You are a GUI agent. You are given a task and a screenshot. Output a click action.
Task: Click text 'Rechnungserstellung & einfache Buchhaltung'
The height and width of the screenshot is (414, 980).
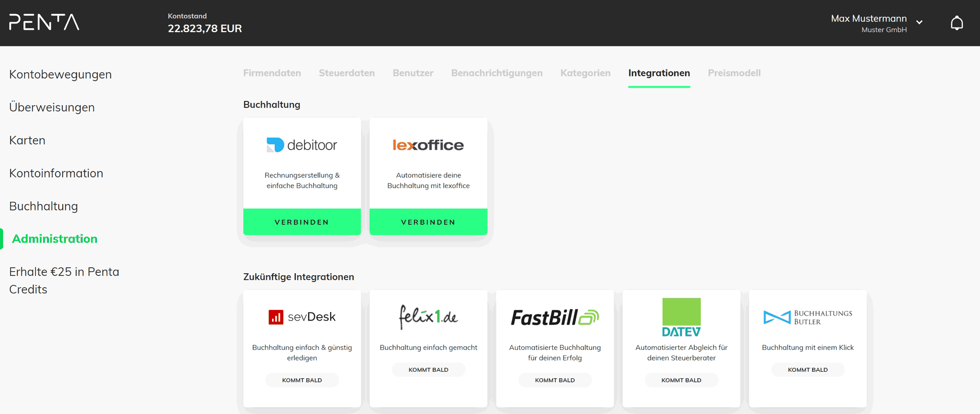pyautogui.click(x=302, y=180)
